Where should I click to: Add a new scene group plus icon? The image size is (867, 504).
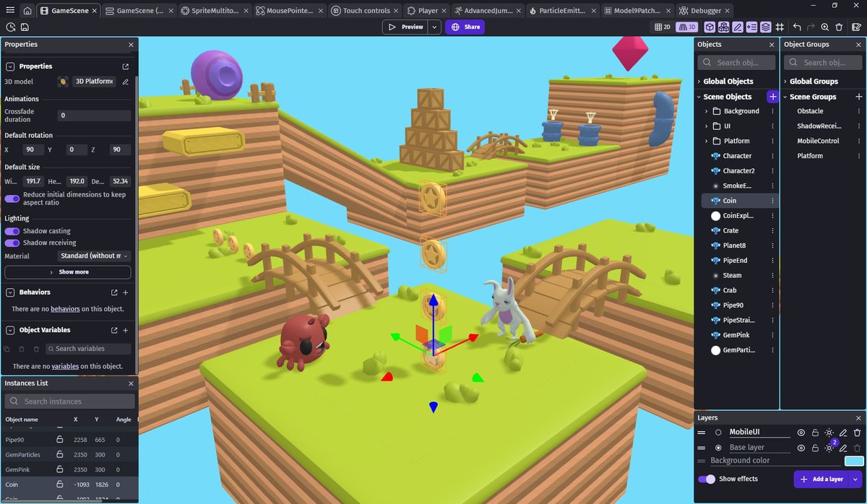pos(859,97)
